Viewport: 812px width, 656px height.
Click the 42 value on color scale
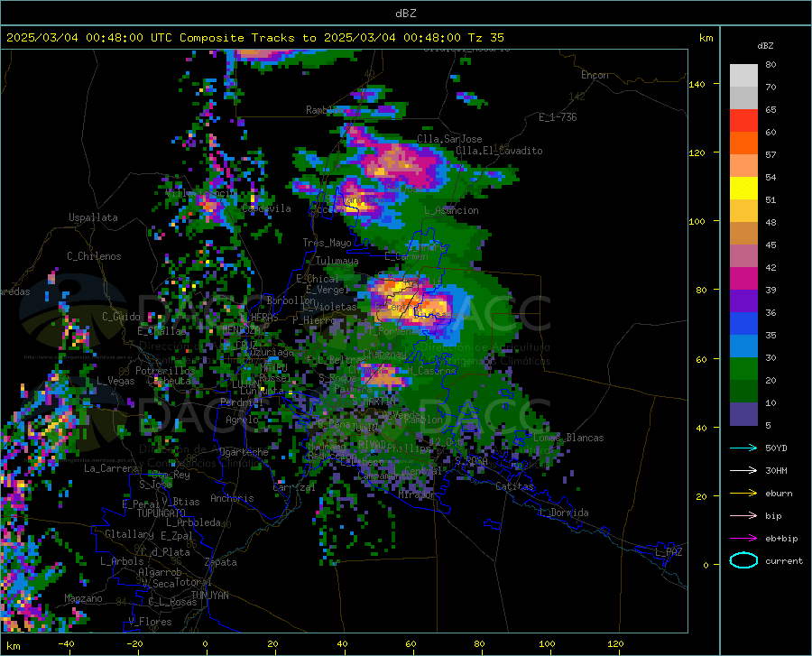[770, 268]
